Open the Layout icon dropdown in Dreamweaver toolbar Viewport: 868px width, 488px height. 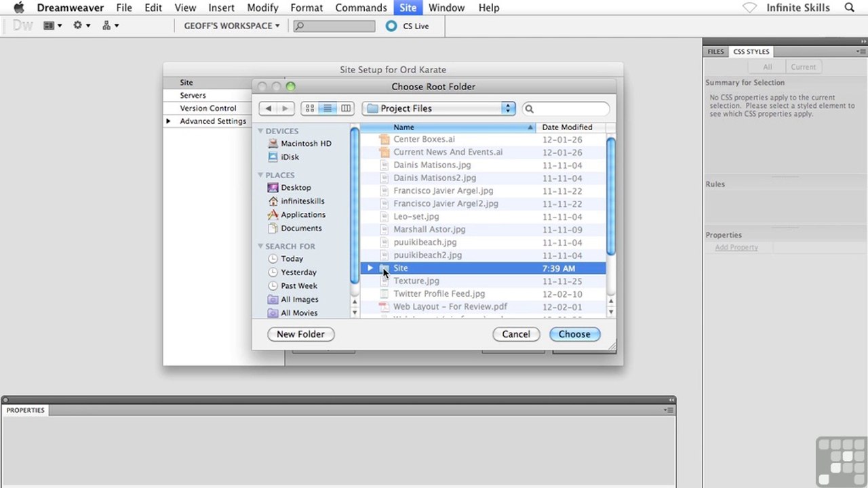coord(52,26)
